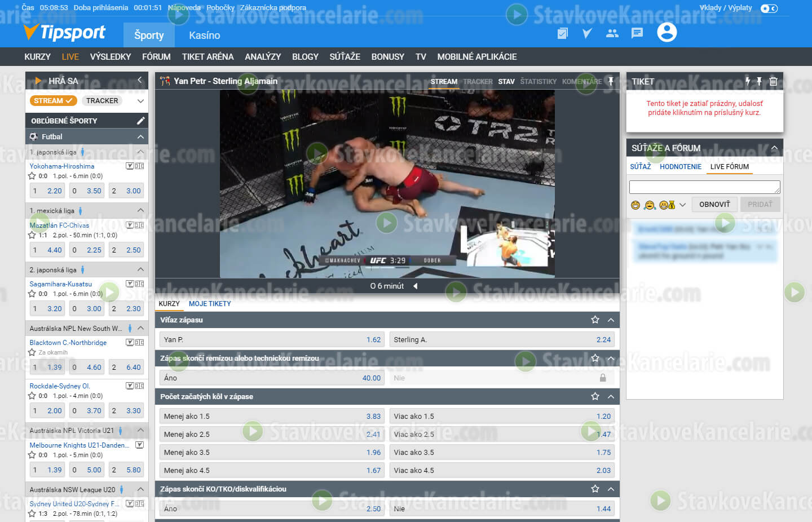Collapse 2. japonská liga group
Image resolution: width=812 pixels, height=522 pixels.
click(x=140, y=269)
